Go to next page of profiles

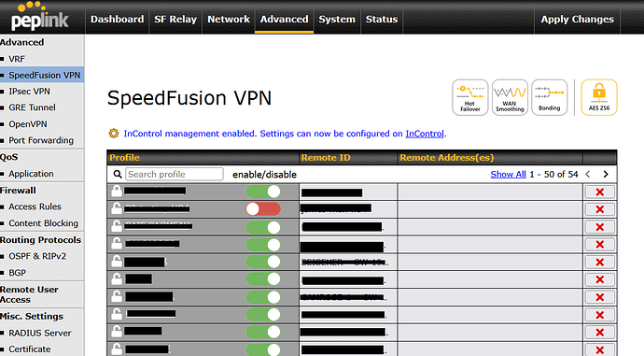[606, 175]
